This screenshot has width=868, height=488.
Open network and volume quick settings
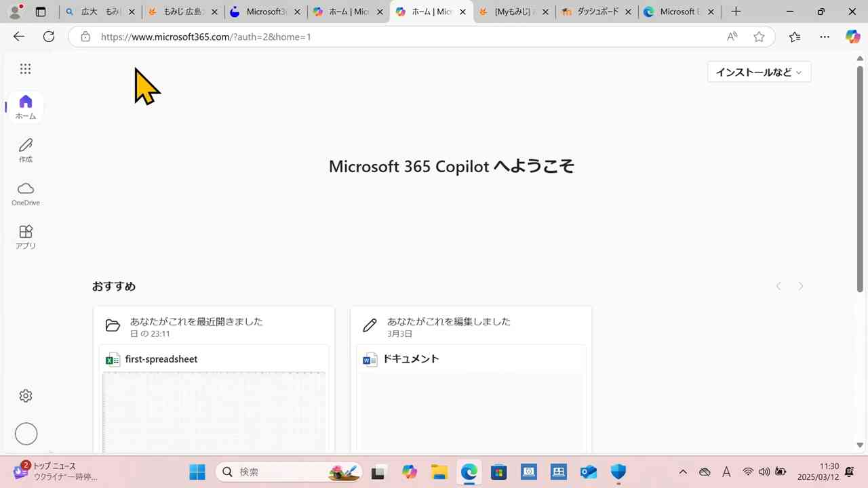764,472
